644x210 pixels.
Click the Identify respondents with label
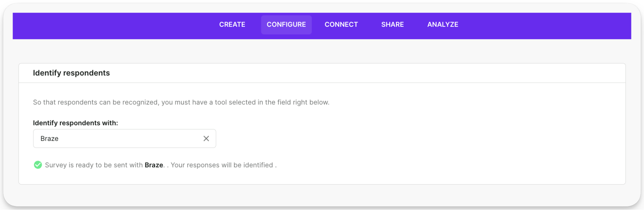[75, 123]
